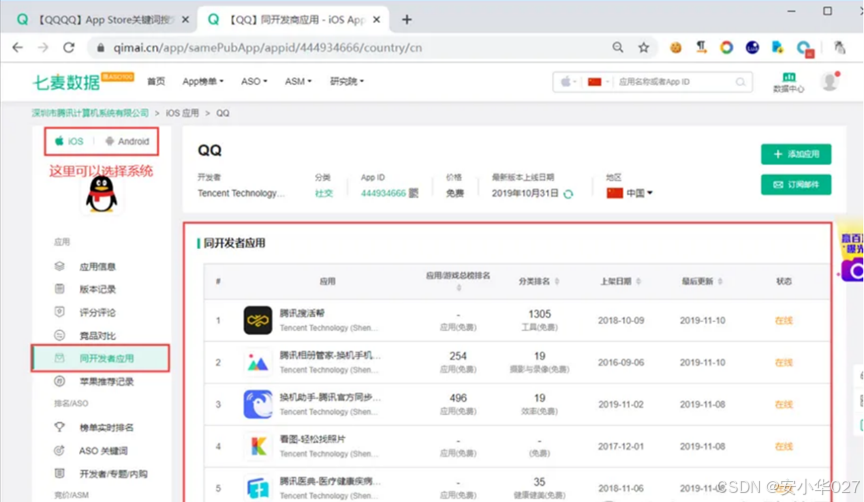Click the 七麦数据 logo
Viewport: 864px width, 502px height.
[x=67, y=82]
